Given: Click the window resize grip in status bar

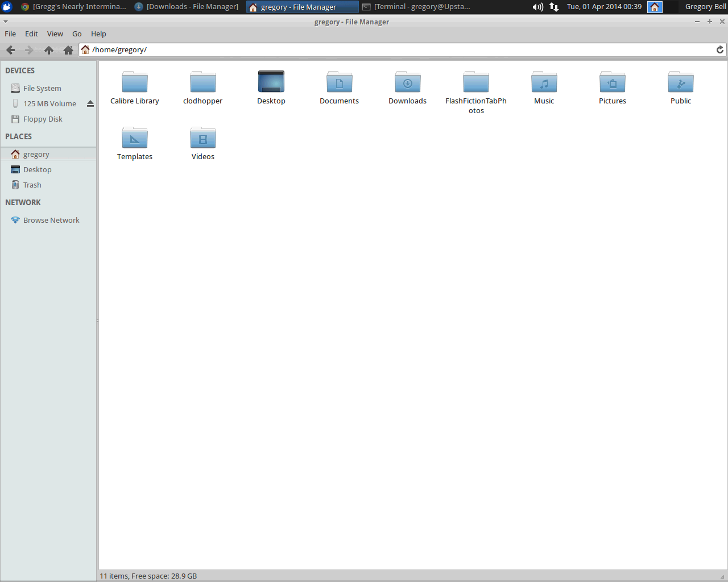Looking at the screenshot, I should pyautogui.click(x=722, y=576).
